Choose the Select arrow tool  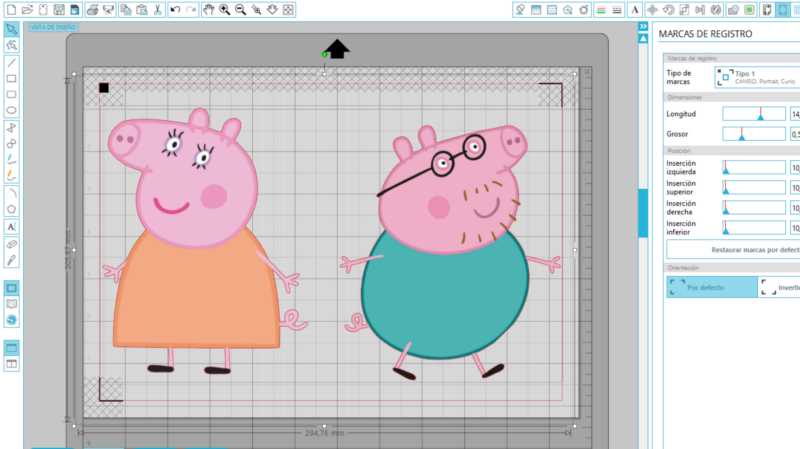pos(11,29)
